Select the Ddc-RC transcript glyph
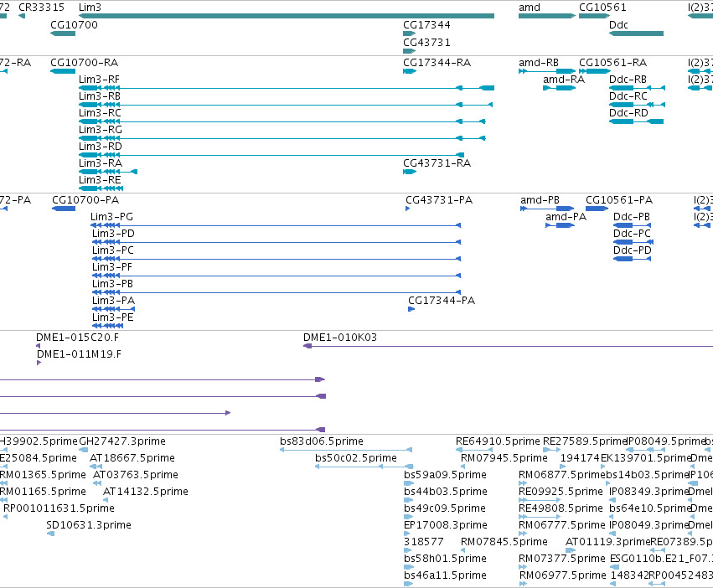Screen dimensions: 713x588 [x=637, y=105]
